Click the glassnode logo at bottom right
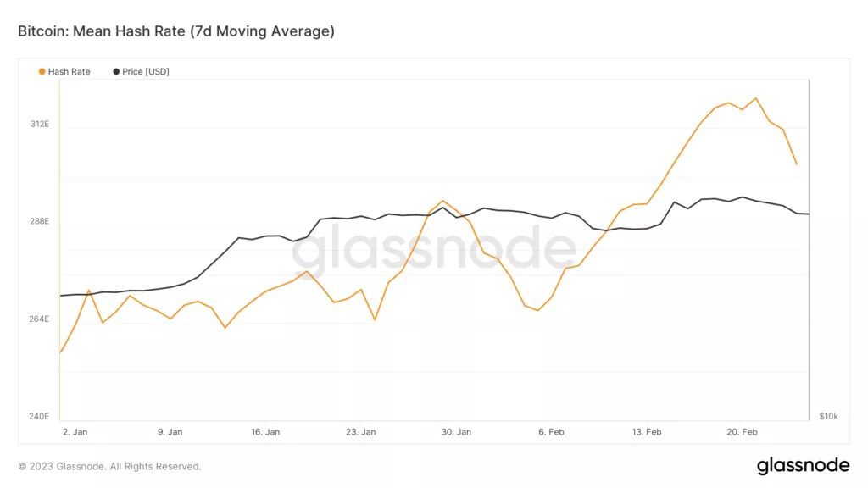 pyautogui.click(x=803, y=466)
